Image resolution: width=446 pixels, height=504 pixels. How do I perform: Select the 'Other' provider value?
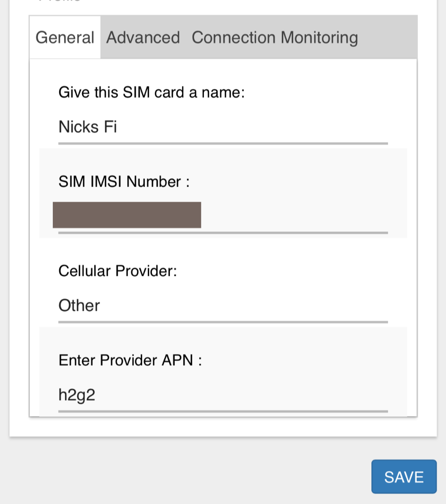pyautogui.click(x=79, y=306)
